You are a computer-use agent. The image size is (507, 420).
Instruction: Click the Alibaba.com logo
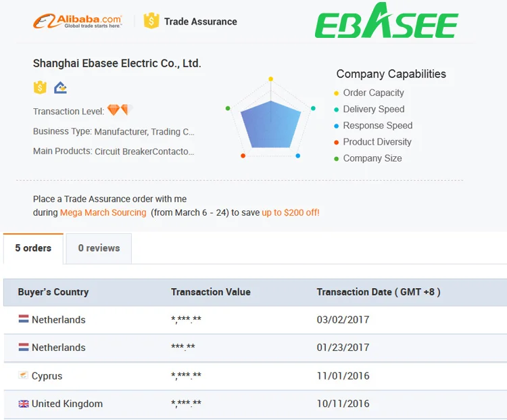tap(78, 21)
